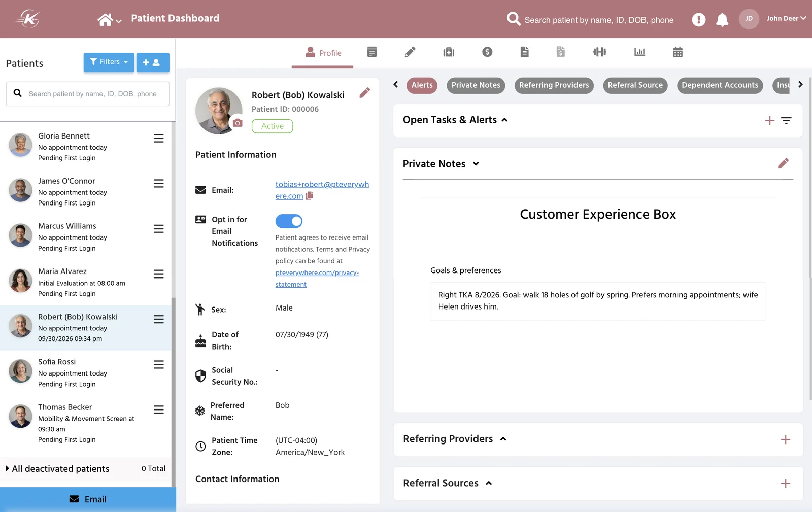This screenshot has width=812, height=512.
Task: Jump to the Referral Source pill
Action: (635, 85)
